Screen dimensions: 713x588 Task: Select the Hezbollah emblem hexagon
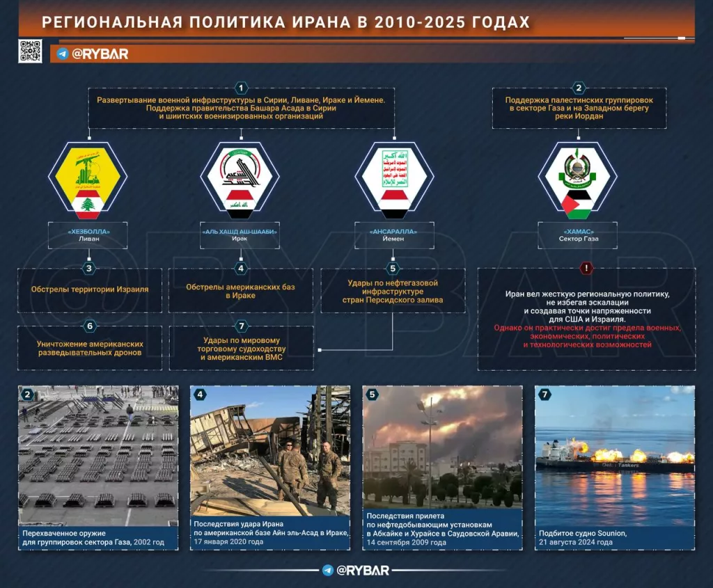pyautogui.click(x=86, y=177)
